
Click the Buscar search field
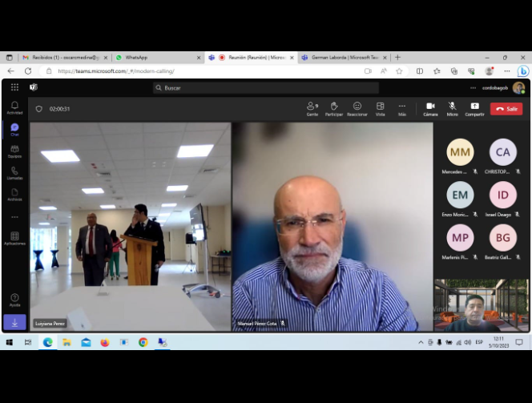tap(266, 87)
